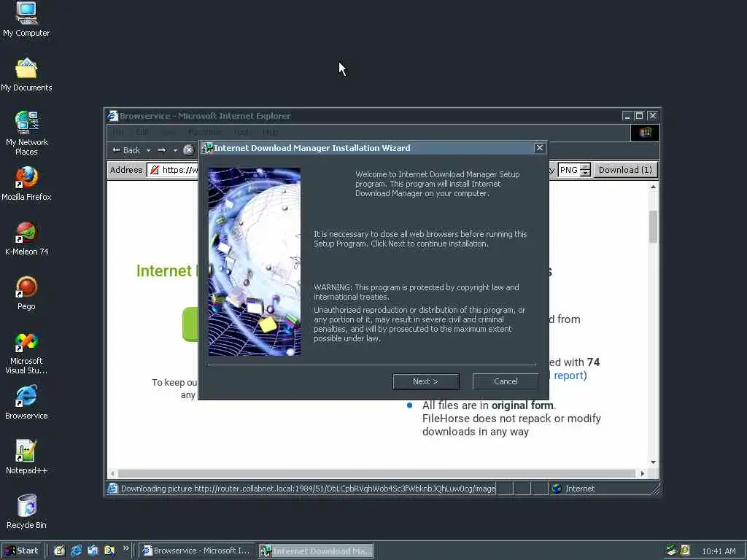The height and width of the screenshot is (560, 747).
Task: Open My Network Places icon
Action: click(x=26, y=133)
